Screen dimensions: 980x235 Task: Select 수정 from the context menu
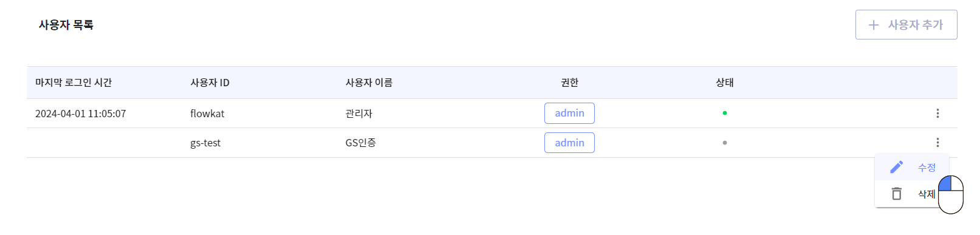tap(926, 167)
